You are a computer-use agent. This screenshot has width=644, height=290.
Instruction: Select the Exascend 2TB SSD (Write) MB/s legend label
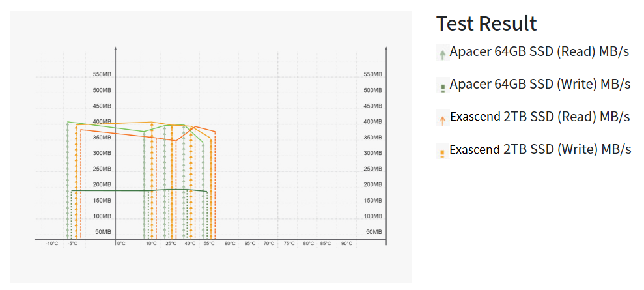click(x=540, y=149)
